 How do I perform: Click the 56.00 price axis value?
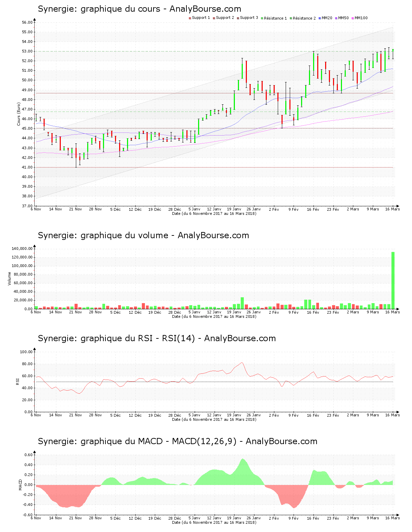pos(27,22)
